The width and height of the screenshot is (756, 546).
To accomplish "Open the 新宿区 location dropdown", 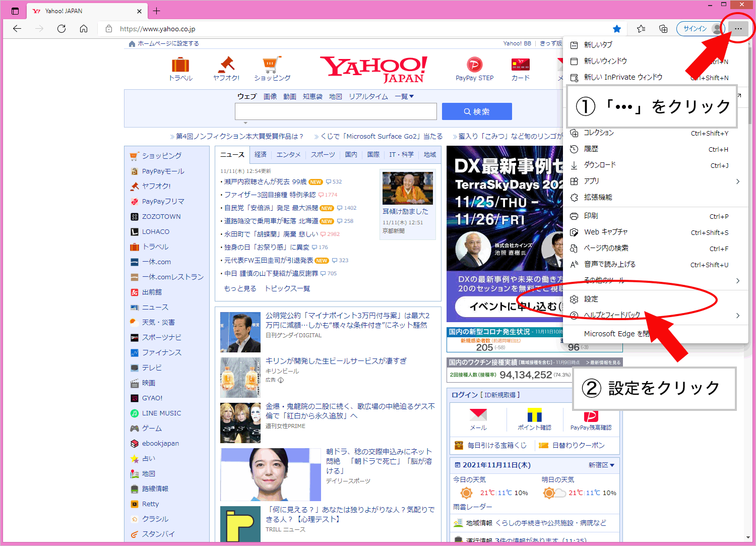I will (x=601, y=465).
